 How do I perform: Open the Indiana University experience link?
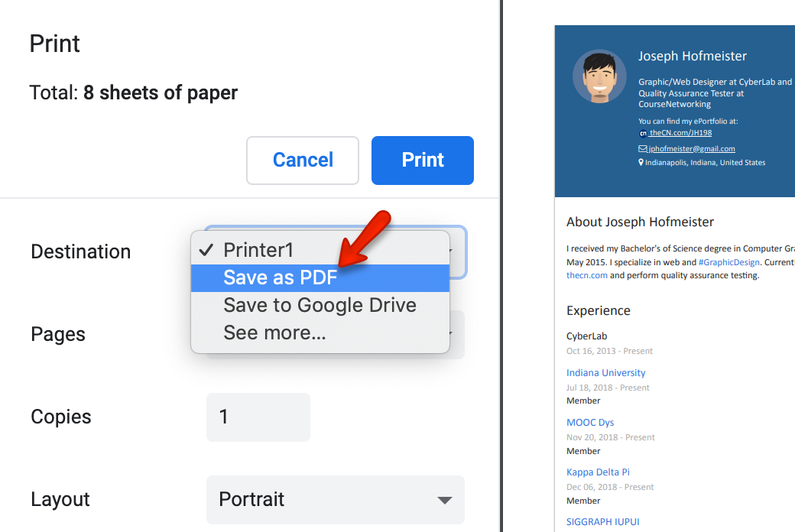click(605, 372)
